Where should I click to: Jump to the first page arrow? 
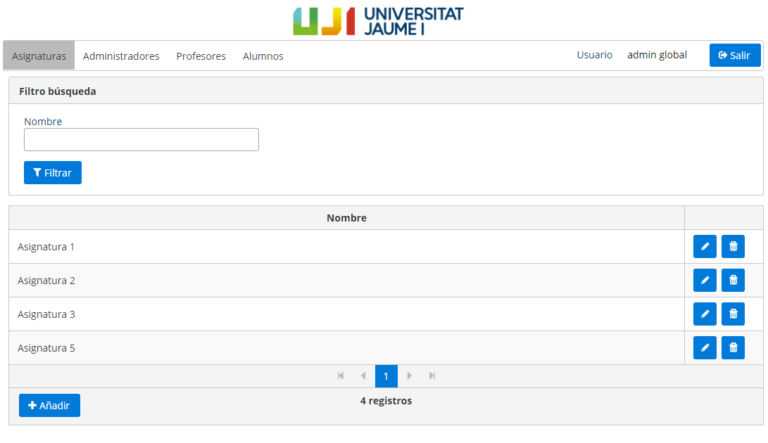pyautogui.click(x=341, y=376)
